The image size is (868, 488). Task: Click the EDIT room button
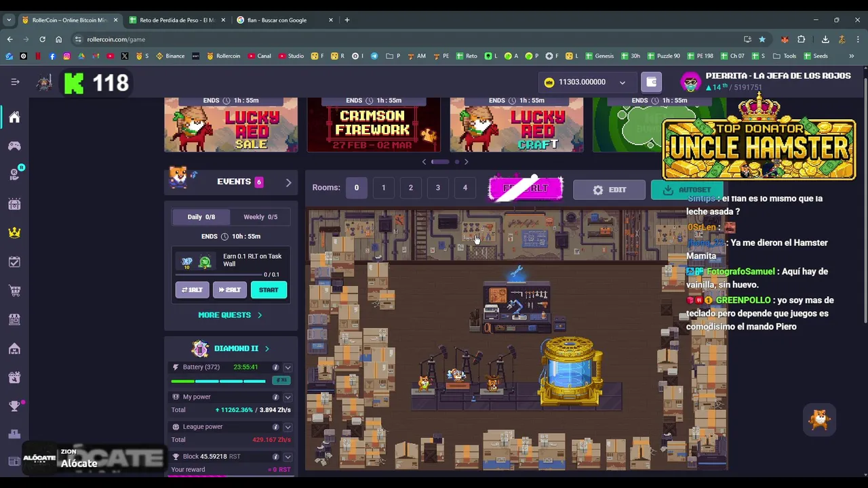tap(609, 190)
